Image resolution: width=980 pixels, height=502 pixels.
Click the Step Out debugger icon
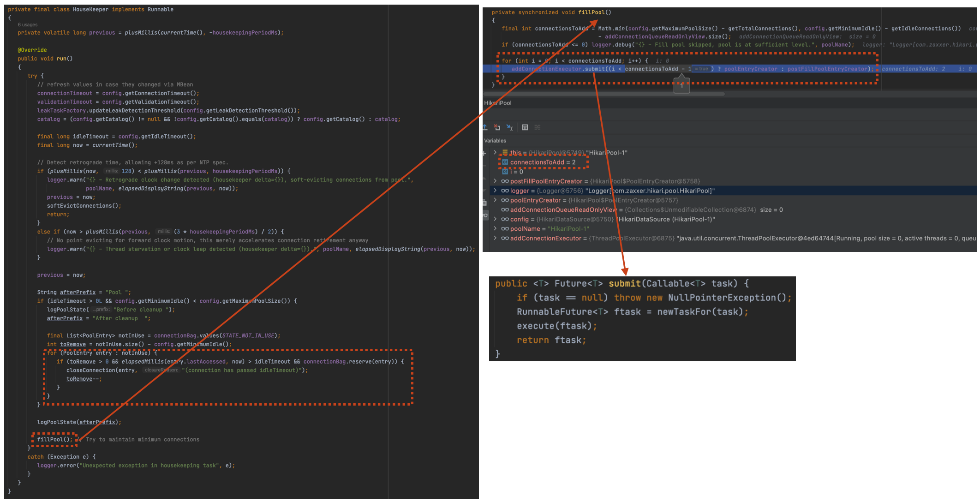[485, 127]
